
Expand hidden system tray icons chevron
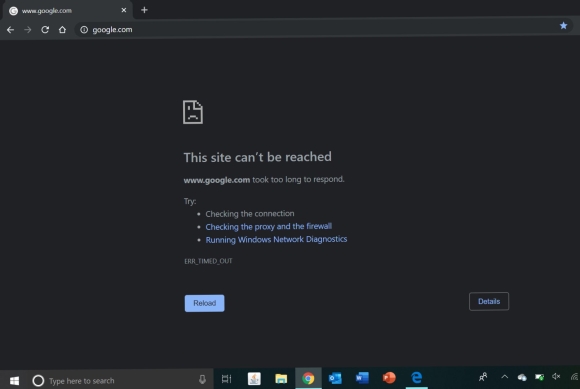pos(505,377)
